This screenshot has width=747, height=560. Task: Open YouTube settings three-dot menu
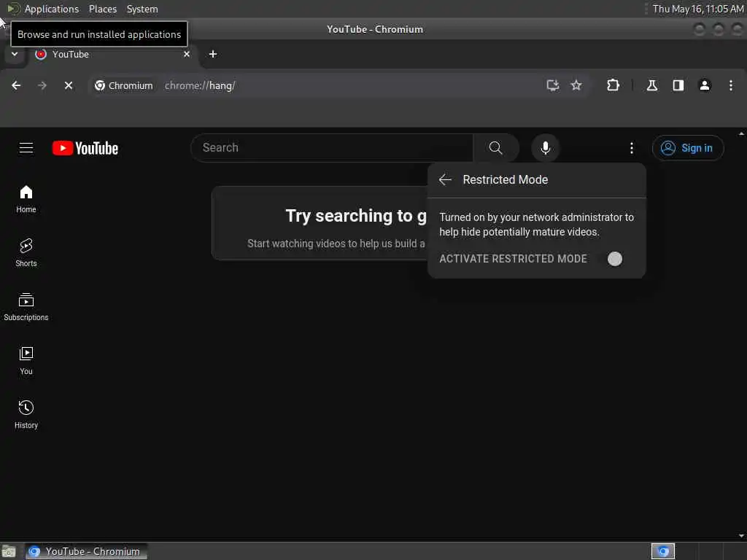(632, 148)
